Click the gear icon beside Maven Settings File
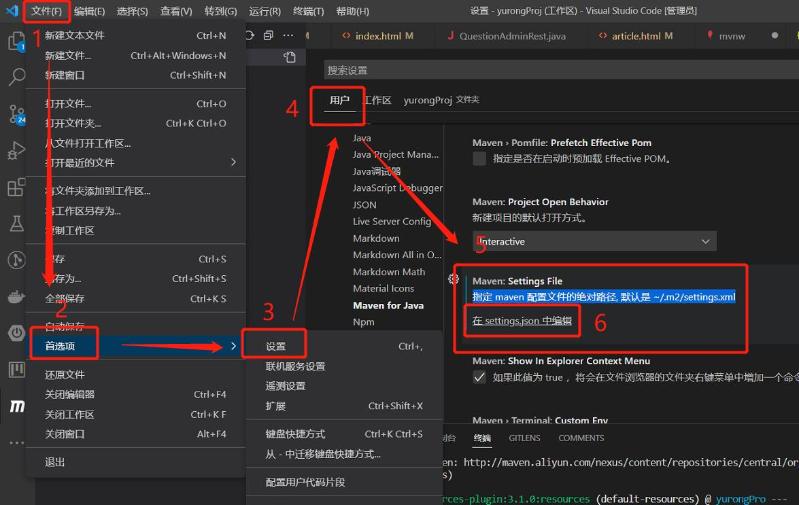 (453, 279)
